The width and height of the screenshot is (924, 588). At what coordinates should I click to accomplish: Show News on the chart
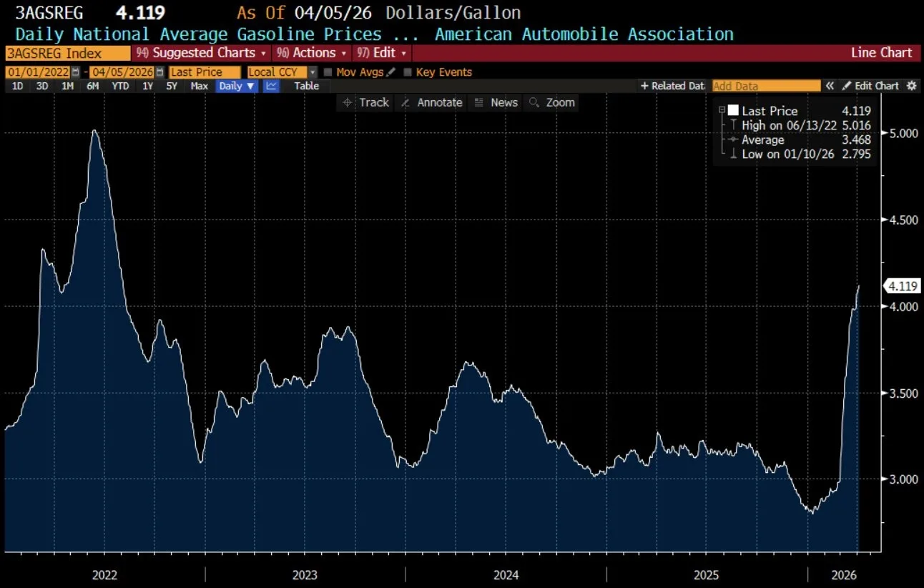(496, 102)
